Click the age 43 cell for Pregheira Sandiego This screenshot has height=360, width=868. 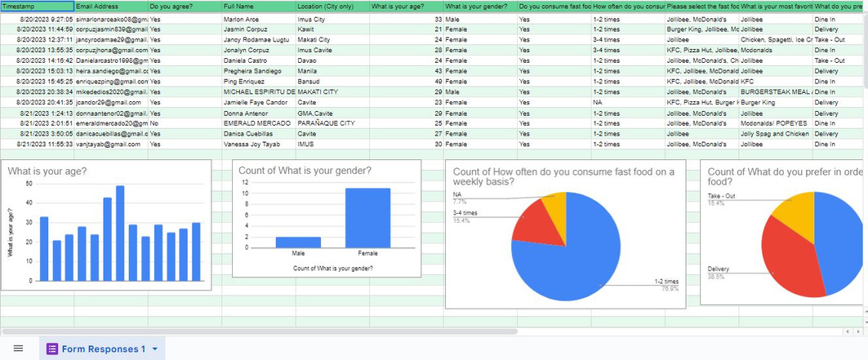point(407,71)
